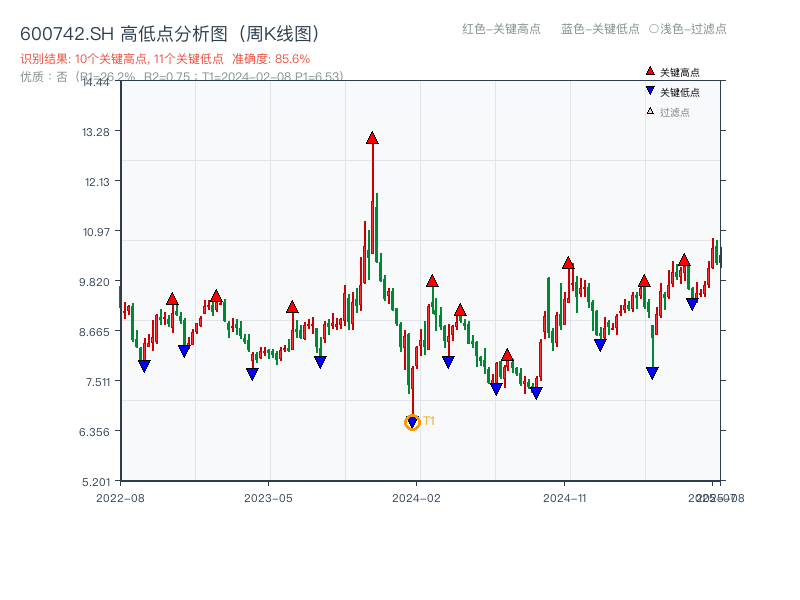This screenshot has width=800, height=600.
Task: Select the blue low marker between 2023-05 and the peak
Action: tap(320, 362)
